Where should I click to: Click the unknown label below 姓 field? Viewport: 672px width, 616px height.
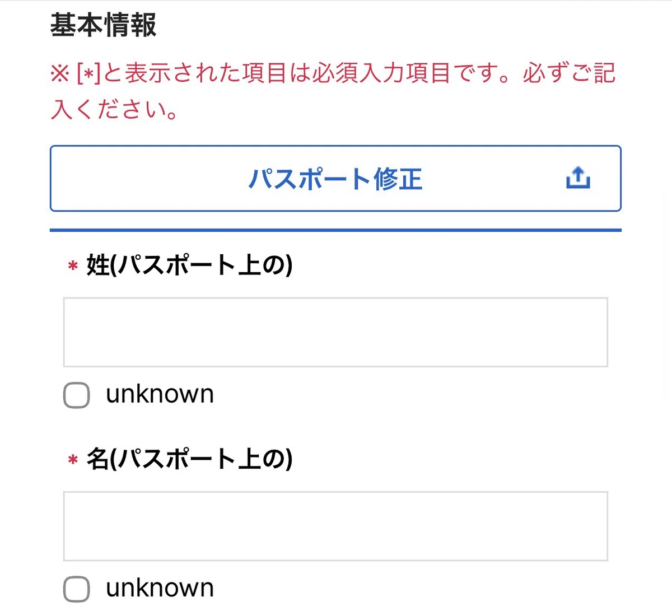coord(160,394)
